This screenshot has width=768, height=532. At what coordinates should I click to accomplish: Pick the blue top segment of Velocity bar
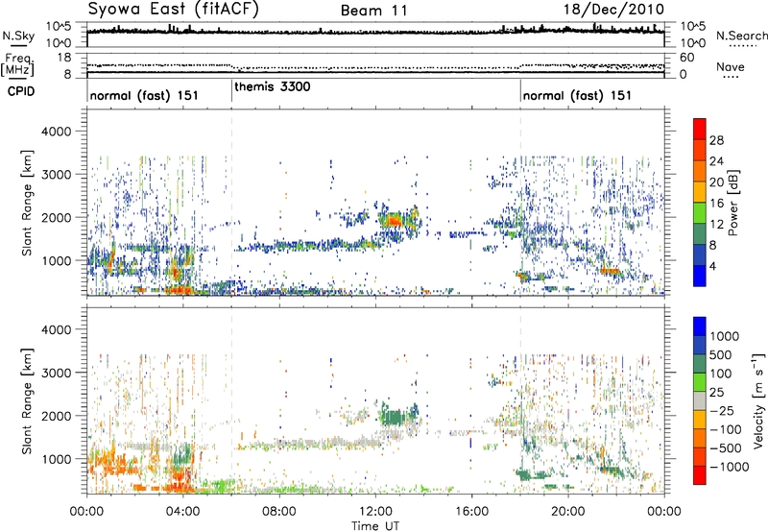(700, 326)
